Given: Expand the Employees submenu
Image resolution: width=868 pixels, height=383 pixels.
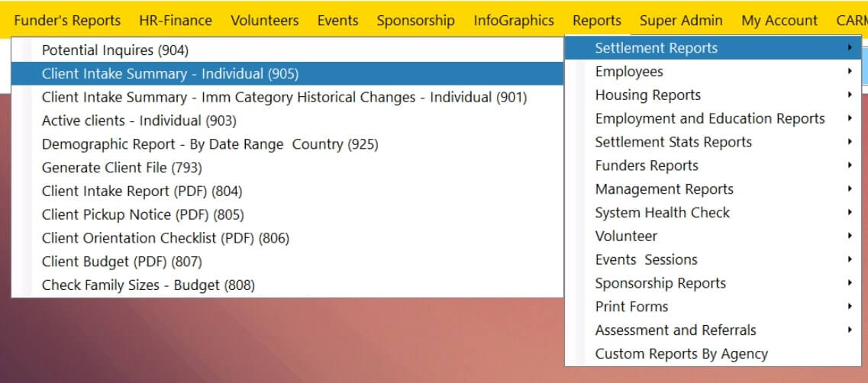Looking at the screenshot, I should [629, 72].
